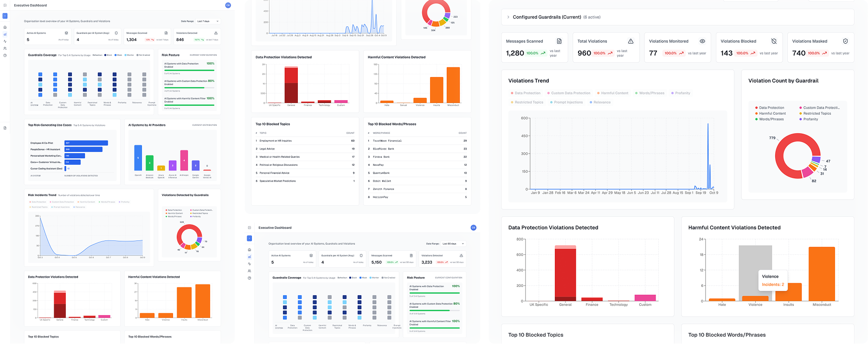Toggle Restricted Topics in Violations Trend legend
Screen dimensions: 868x344
tap(527, 102)
